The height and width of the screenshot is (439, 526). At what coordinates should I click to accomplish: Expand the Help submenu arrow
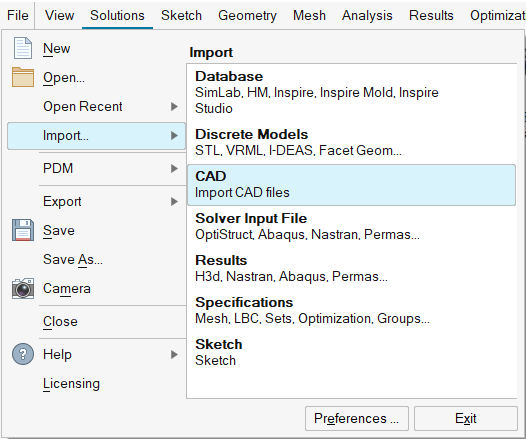click(x=174, y=354)
